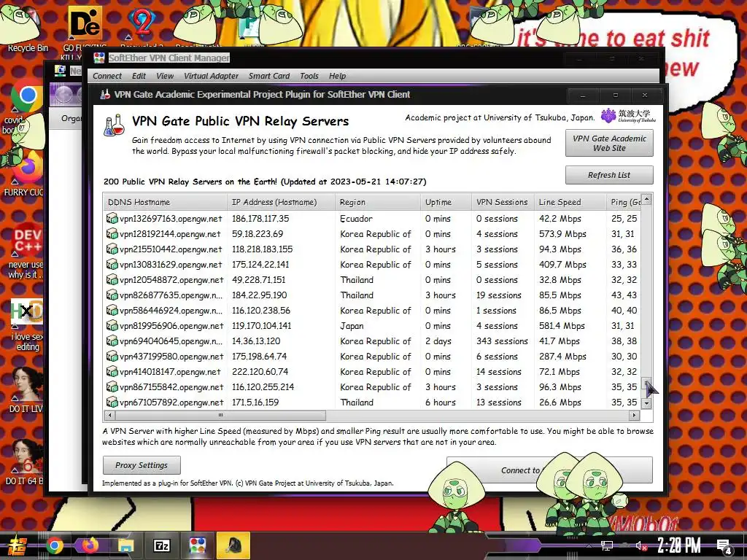Sort by Uptime column header
Viewport: 747px width, 560px height.
[x=446, y=202]
